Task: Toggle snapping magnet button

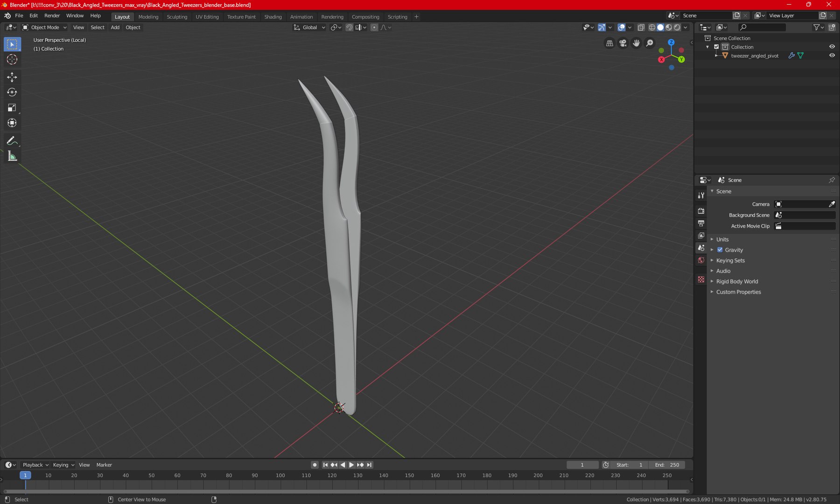Action: 349,28
